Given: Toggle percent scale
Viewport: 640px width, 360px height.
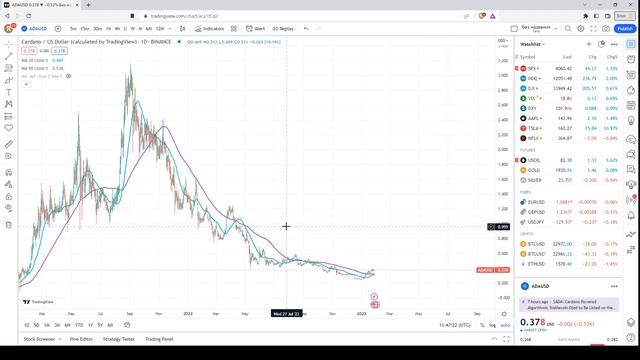Looking at the screenshot, I should (482, 325).
